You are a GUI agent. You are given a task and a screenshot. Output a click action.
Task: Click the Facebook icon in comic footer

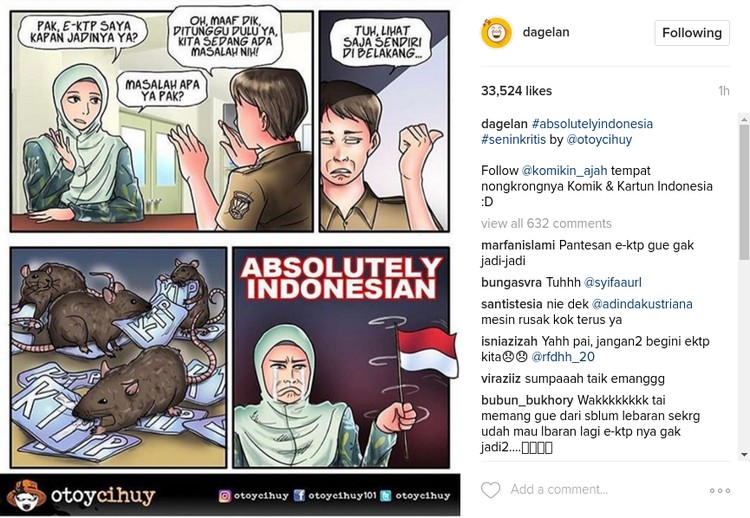point(299,496)
